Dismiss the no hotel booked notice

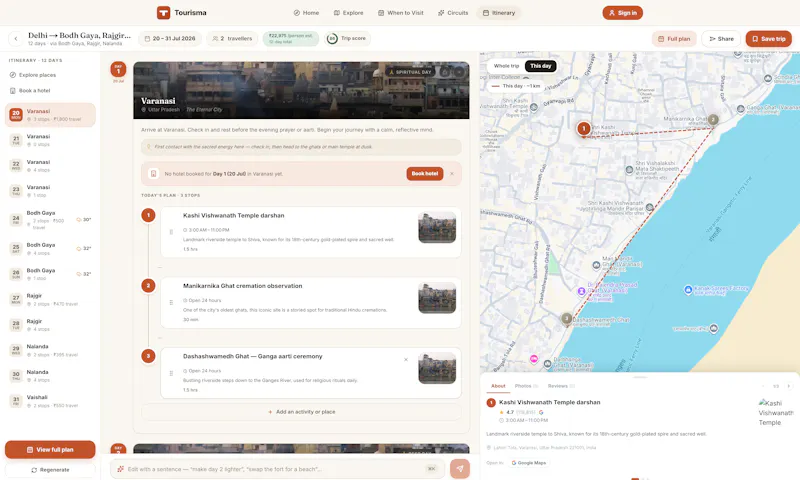452,173
